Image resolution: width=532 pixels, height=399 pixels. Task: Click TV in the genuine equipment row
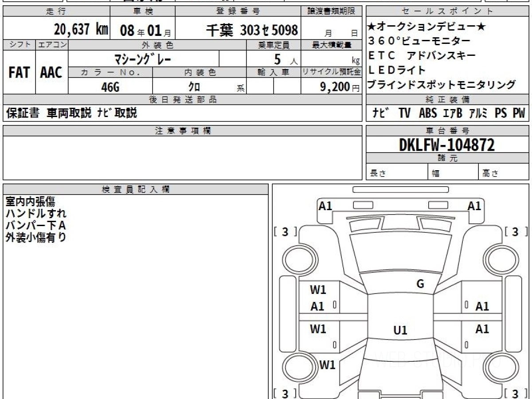pos(404,113)
